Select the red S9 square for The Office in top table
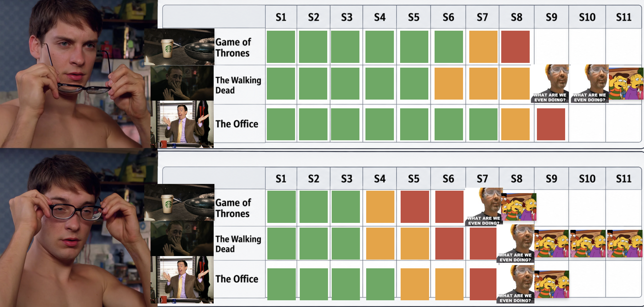This screenshot has width=644, height=307. click(551, 124)
